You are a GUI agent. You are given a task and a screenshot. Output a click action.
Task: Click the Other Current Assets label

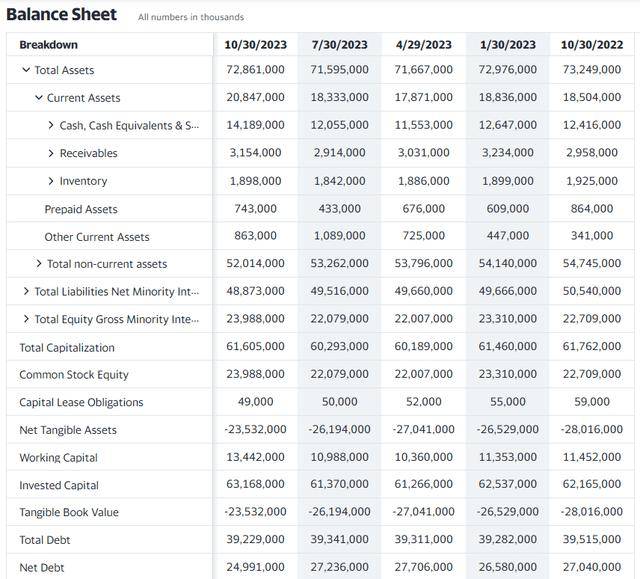pos(97,237)
